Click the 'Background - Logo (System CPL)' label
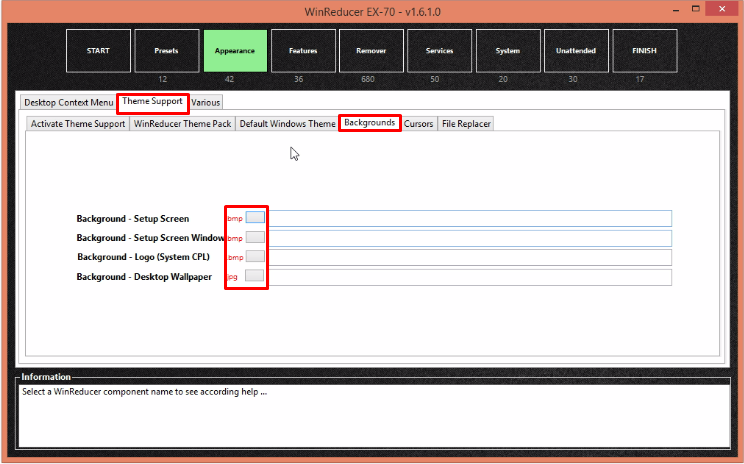The image size is (744, 464). [143, 257]
